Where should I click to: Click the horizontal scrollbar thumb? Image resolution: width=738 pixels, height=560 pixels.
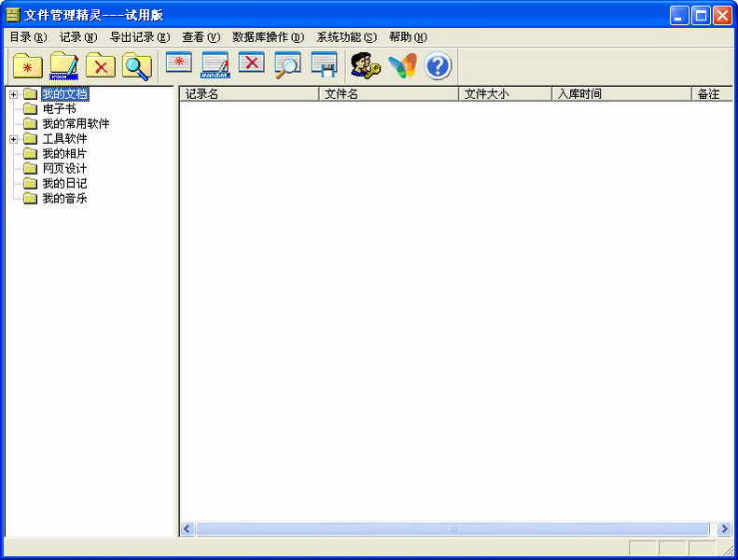coord(453,529)
